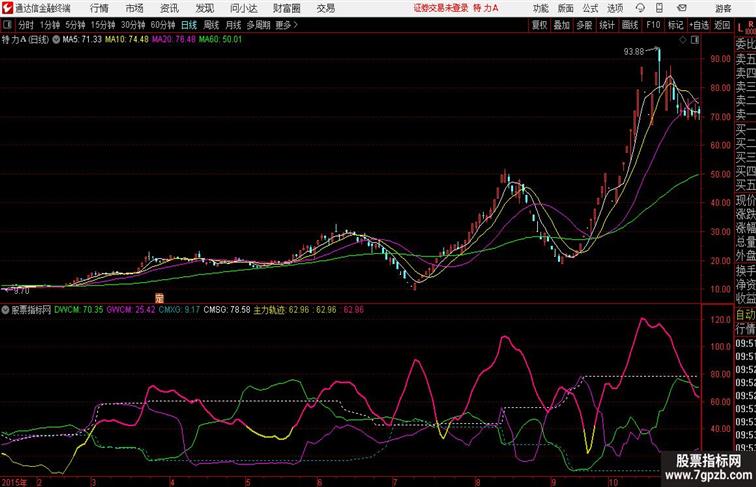Select the 分时 intraday view
The width and height of the screenshot is (756, 487).
(26, 24)
